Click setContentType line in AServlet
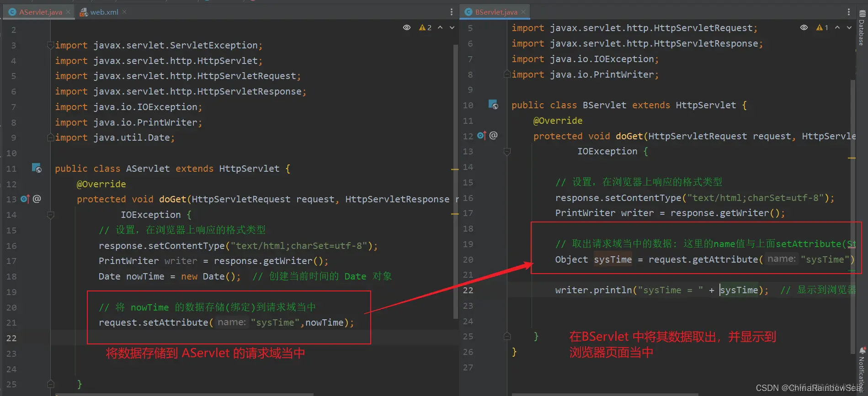 click(238, 246)
